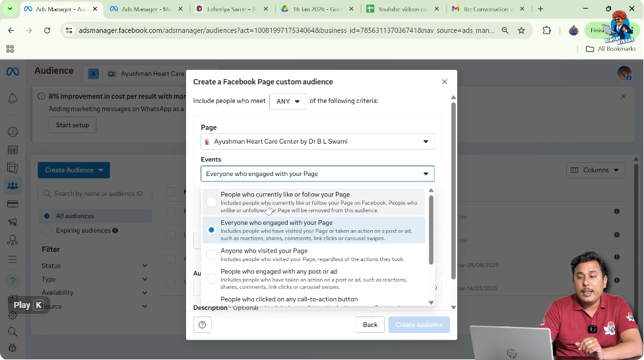Open the Columns dropdown
Screen dimensions: 644x360
tap(596, 170)
